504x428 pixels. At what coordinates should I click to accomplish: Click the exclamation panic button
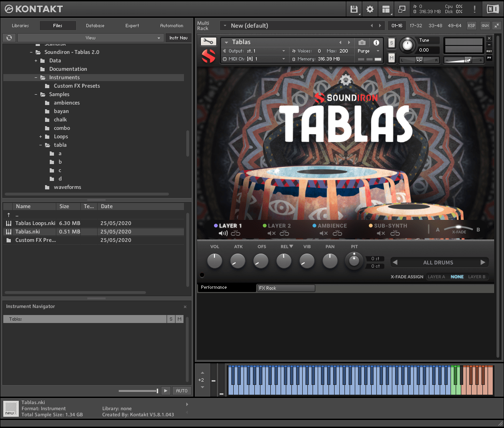[x=474, y=9]
